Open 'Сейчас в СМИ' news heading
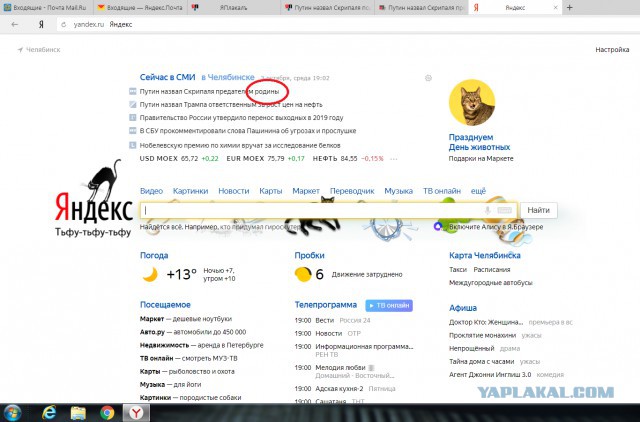The width and height of the screenshot is (640, 422). coord(167,77)
